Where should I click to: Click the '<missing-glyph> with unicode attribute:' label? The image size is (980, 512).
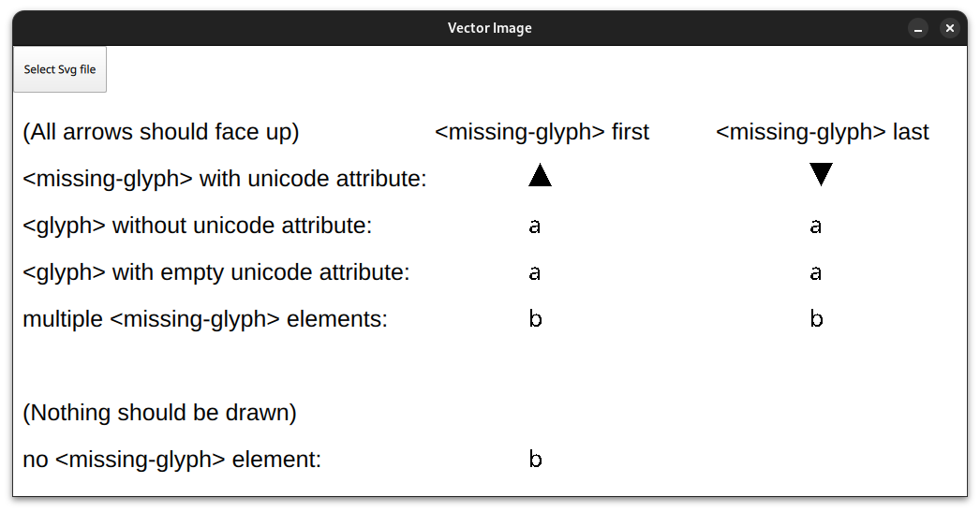tap(225, 179)
